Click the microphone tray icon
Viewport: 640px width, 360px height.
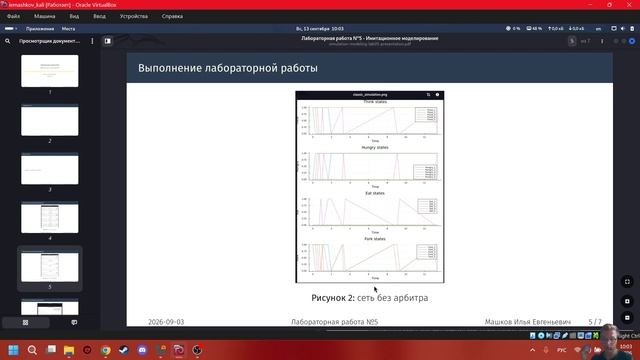pyautogui.click(x=546, y=350)
